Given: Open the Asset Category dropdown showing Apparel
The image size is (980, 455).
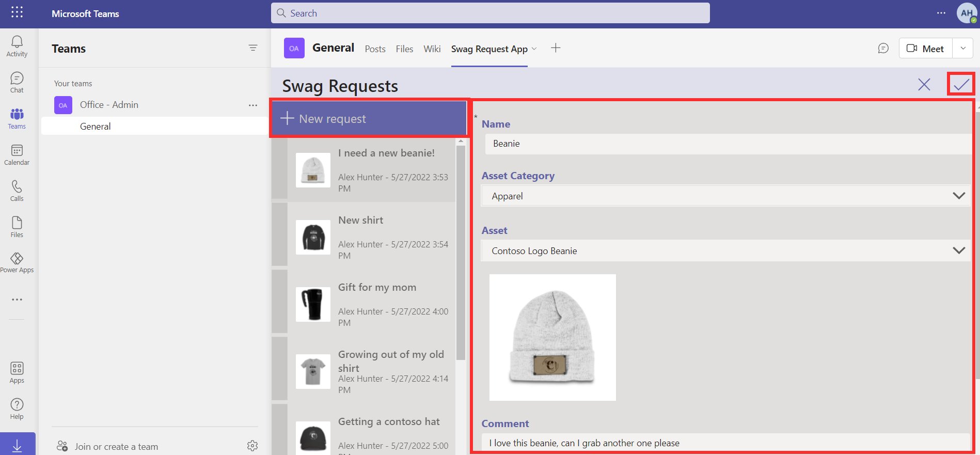Looking at the screenshot, I should click(725, 196).
